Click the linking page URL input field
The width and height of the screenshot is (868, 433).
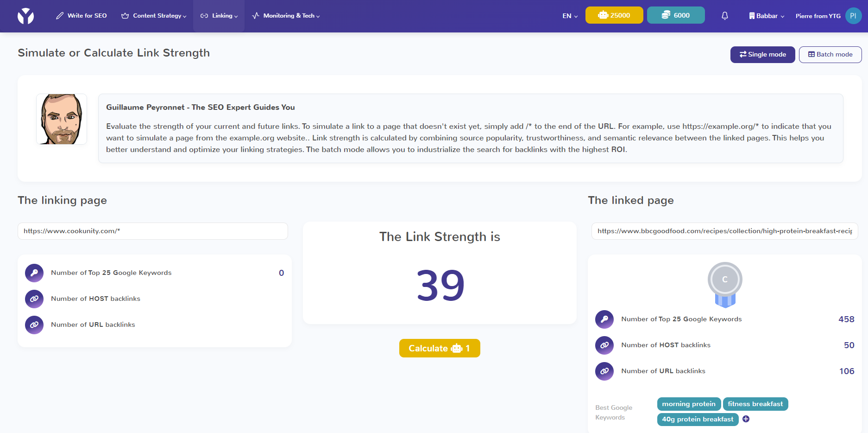(153, 231)
